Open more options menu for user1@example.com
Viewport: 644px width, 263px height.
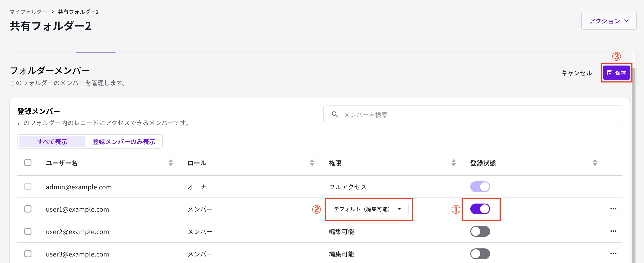click(x=613, y=209)
